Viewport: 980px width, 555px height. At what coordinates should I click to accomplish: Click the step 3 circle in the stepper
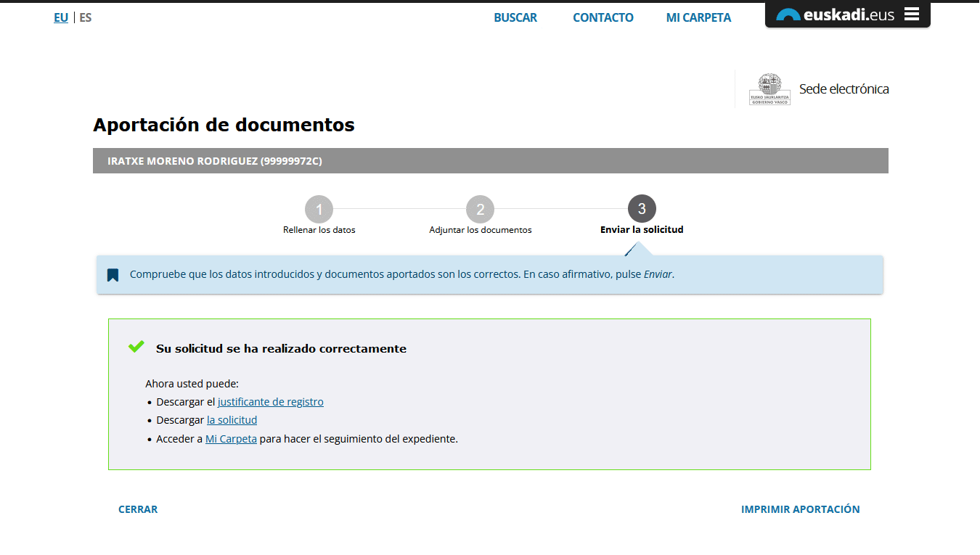pyautogui.click(x=642, y=209)
